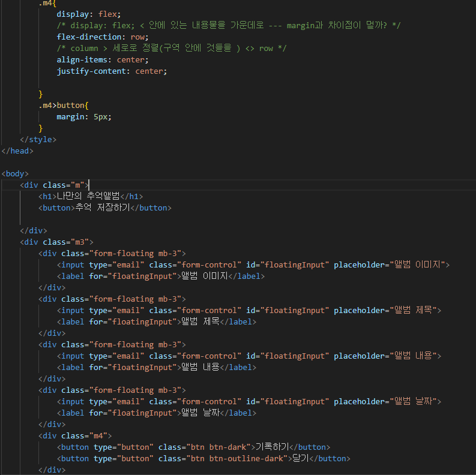476x475 pixels.
Task: Click the center value of align-items
Action: [x=131, y=60]
